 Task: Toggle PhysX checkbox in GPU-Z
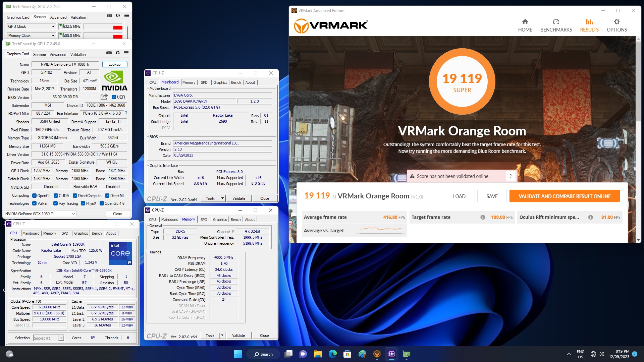coord(83,203)
